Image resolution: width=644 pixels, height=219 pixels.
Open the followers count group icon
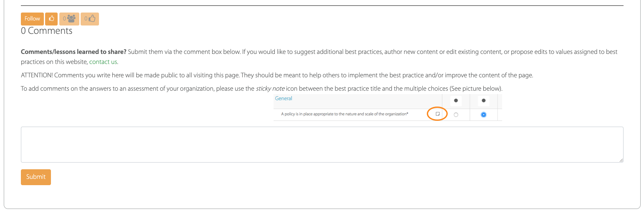[x=69, y=19]
